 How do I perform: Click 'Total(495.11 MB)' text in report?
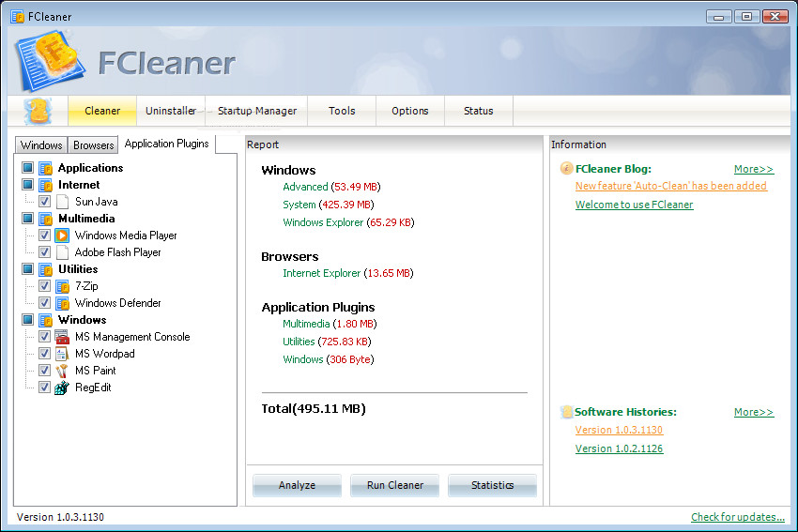[x=314, y=408]
